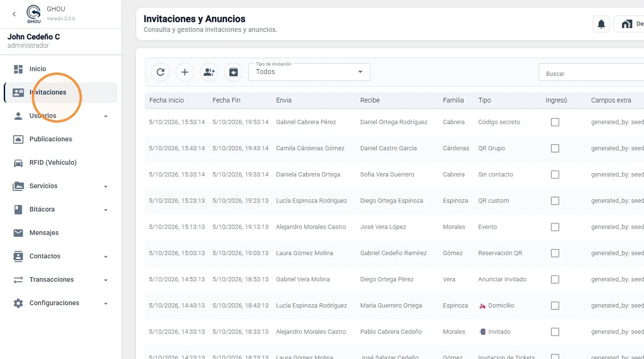
Task: Open Mensajes in the sidebar
Action: (61, 233)
